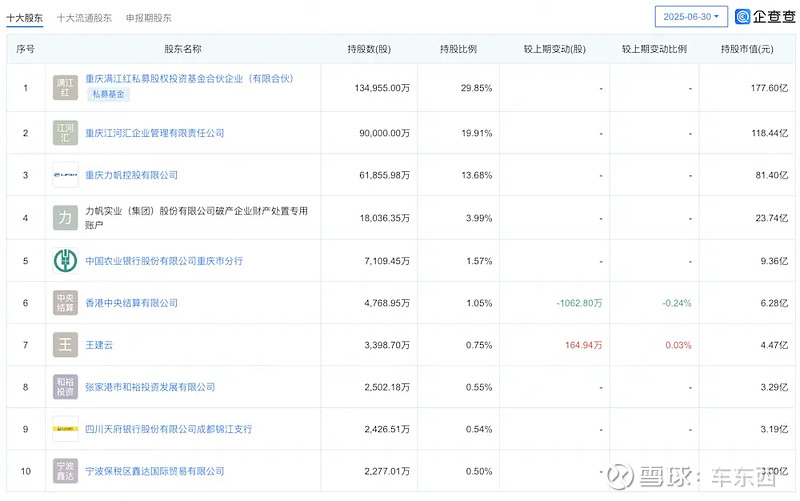The width and height of the screenshot is (800, 501).
Task: Open the 2025-06-30 report date dropdown
Action: pos(691,17)
